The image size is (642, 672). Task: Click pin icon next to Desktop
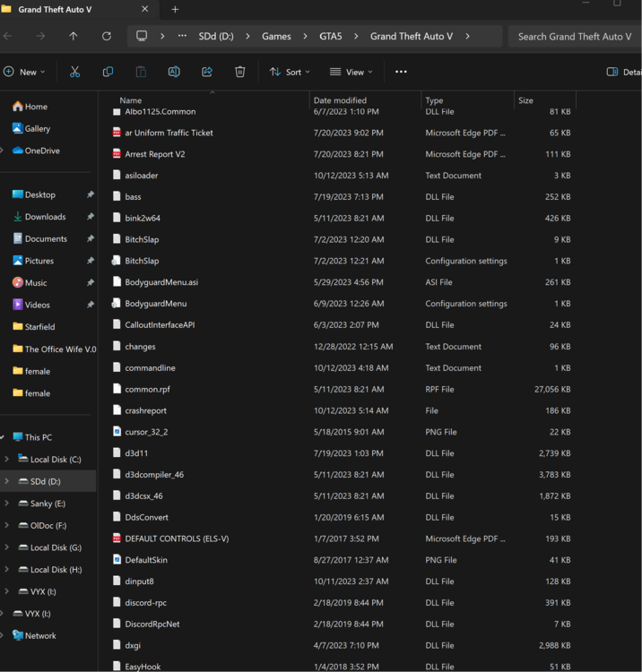coord(90,194)
